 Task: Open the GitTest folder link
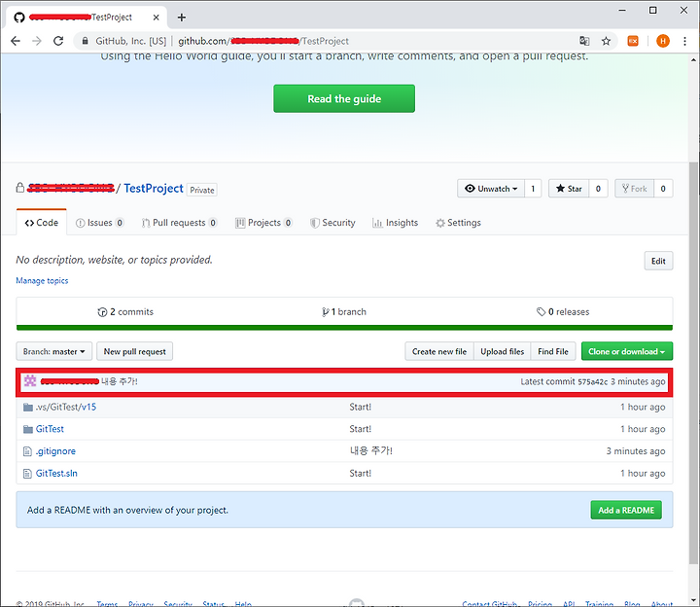tap(50, 429)
